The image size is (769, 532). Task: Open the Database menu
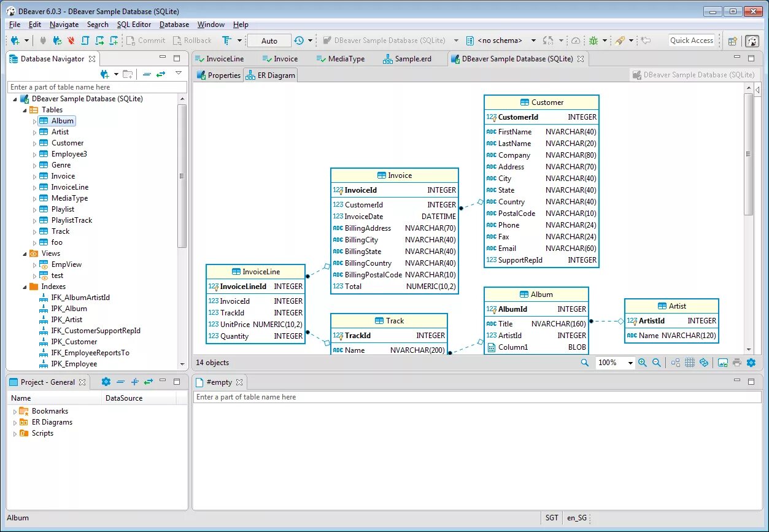(174, 25)
